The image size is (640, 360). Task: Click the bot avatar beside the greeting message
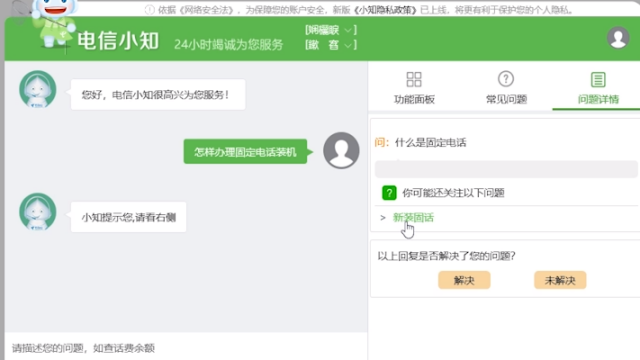pos(38,89)
